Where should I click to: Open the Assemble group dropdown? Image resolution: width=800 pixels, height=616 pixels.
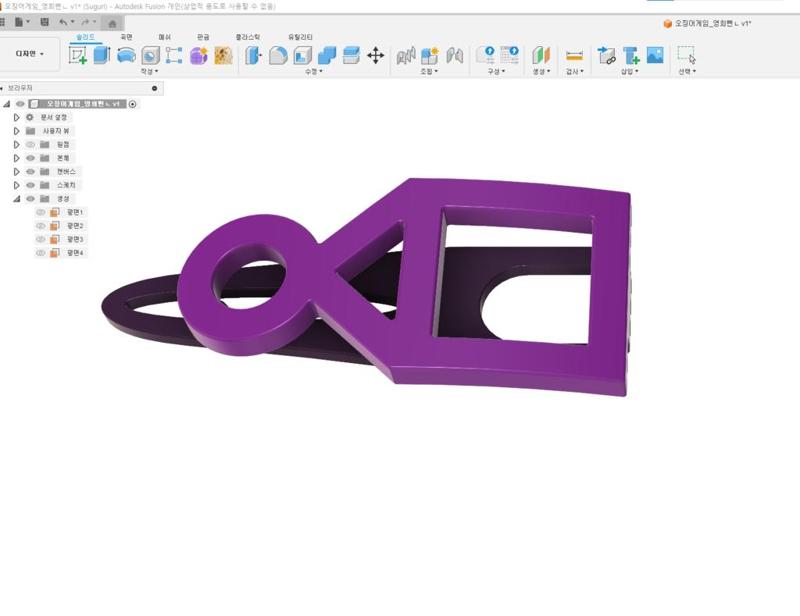pos(429,71)
